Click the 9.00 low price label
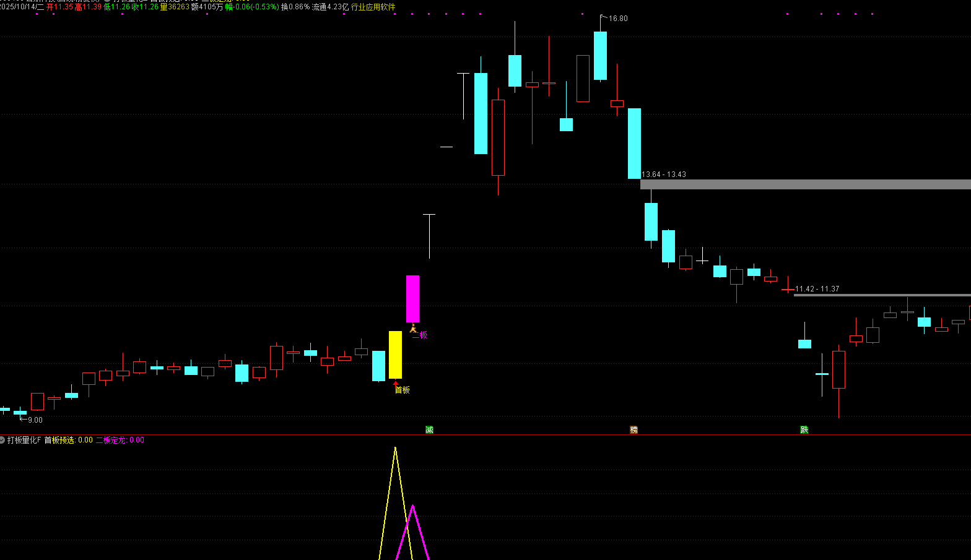Viewport: 971px width, 560px height. tap(35, 420)
